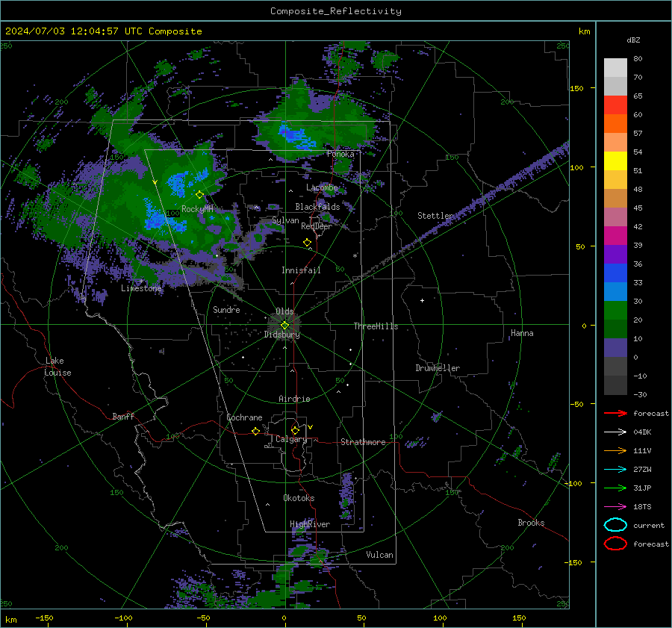Click the Calgary city label

(291, 439)
